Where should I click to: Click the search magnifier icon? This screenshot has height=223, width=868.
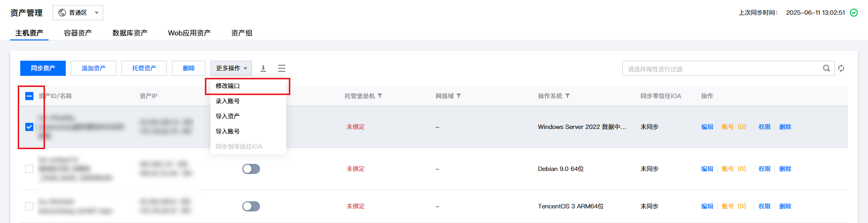827,68
